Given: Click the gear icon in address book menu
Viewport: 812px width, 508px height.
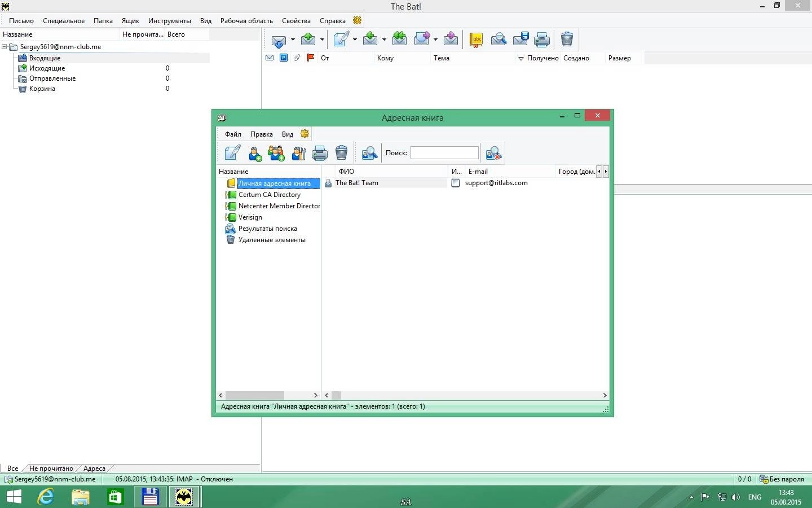Looking at the screenshot, I should [304, 134].
